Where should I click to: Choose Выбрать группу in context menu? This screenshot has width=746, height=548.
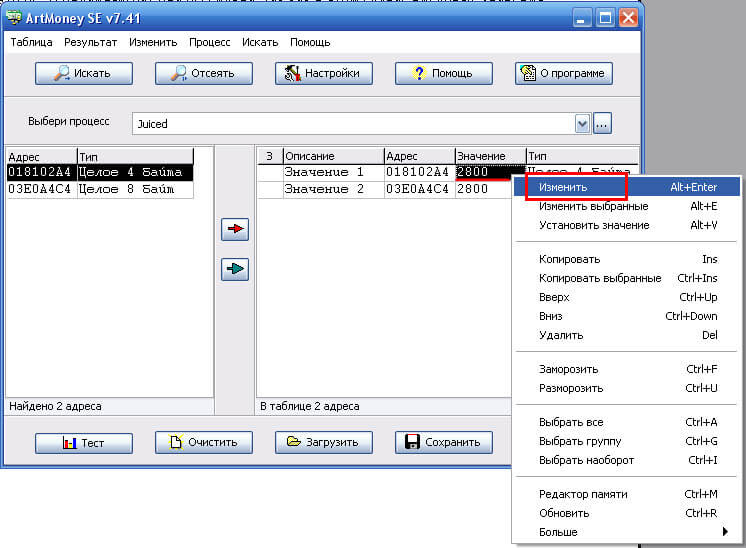[x=627, y=440]
